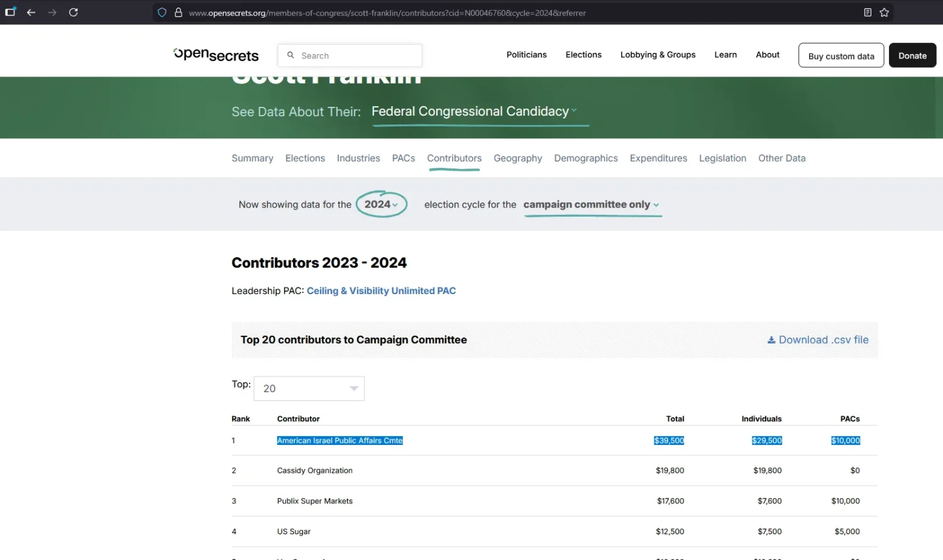Click the OpenSecrets logo
Viewport: 943px width, 560px height.
[216, 55]
